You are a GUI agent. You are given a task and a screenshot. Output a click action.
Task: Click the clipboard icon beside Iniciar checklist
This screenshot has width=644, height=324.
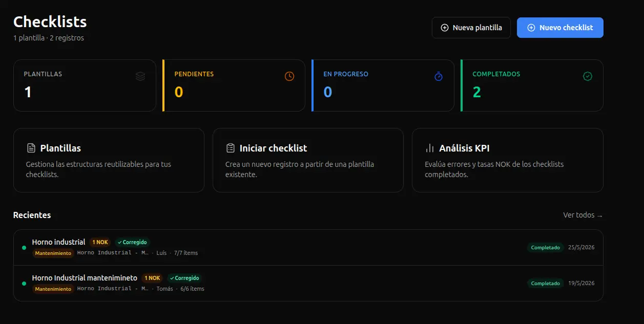231,148
